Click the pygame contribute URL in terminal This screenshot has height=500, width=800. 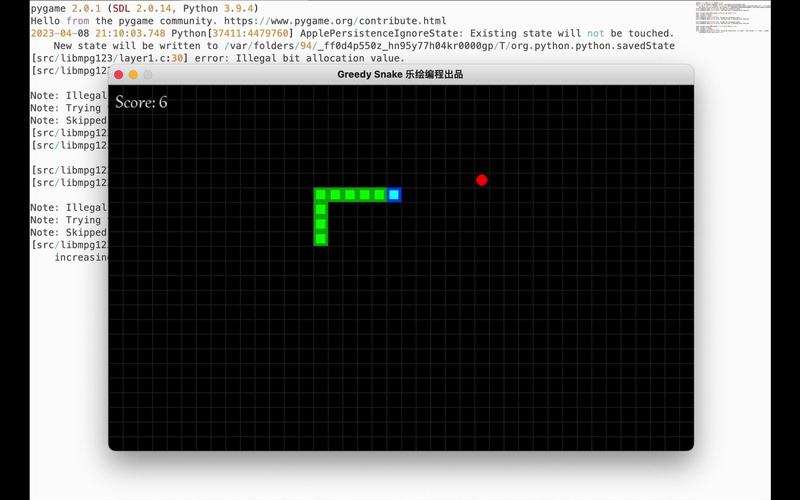pos(335,21)
